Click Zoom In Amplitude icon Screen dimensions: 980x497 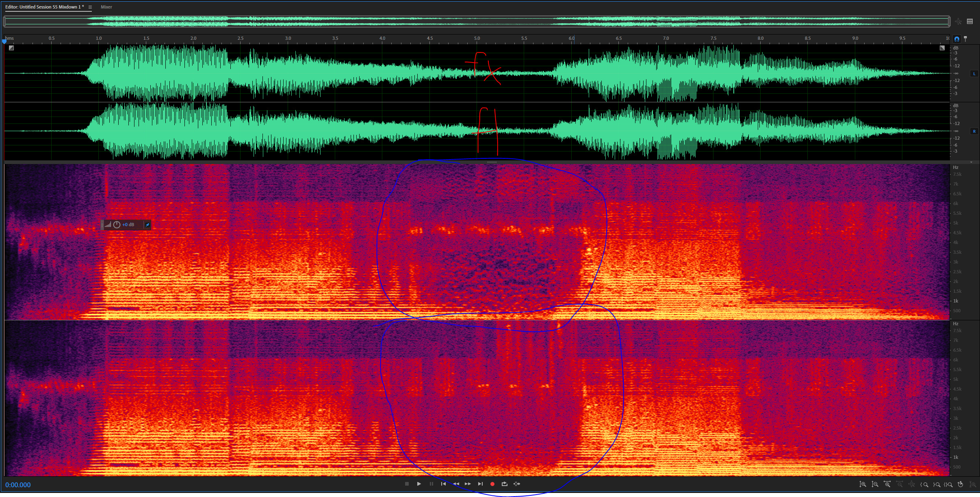click(863, 484)
